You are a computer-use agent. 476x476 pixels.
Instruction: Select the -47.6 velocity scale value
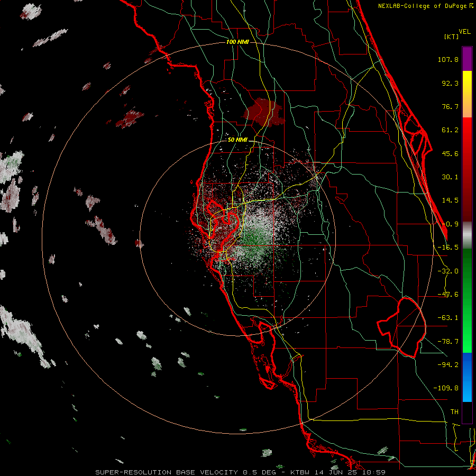pos(448,295)
